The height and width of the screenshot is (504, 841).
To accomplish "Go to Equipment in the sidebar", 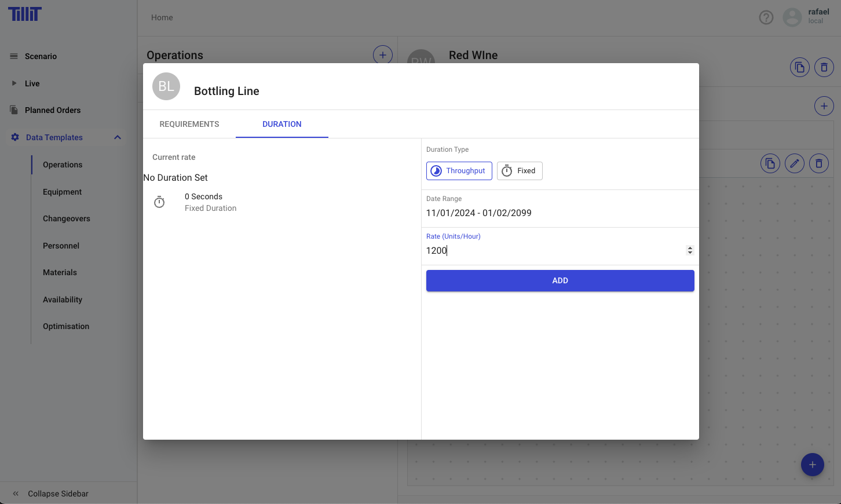I will point(62,192).
